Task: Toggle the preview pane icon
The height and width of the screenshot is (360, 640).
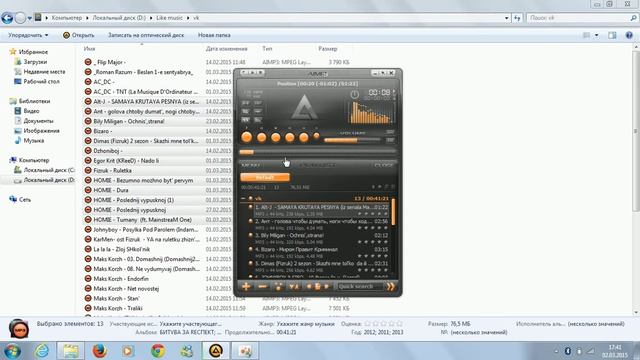Action: point(612,36)
